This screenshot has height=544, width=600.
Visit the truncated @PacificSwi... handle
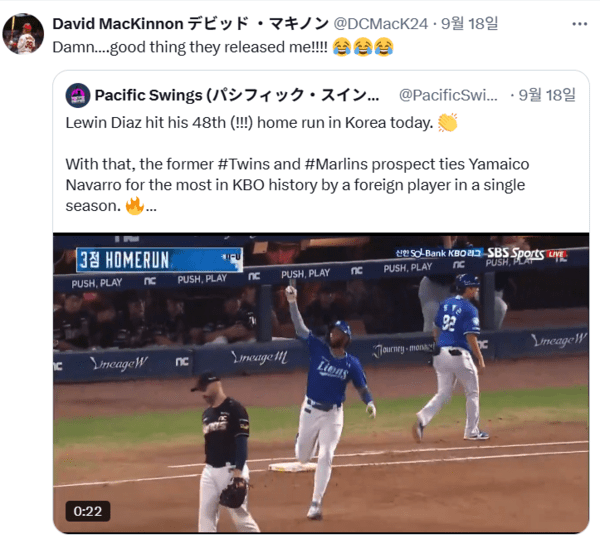pos(448,95)
